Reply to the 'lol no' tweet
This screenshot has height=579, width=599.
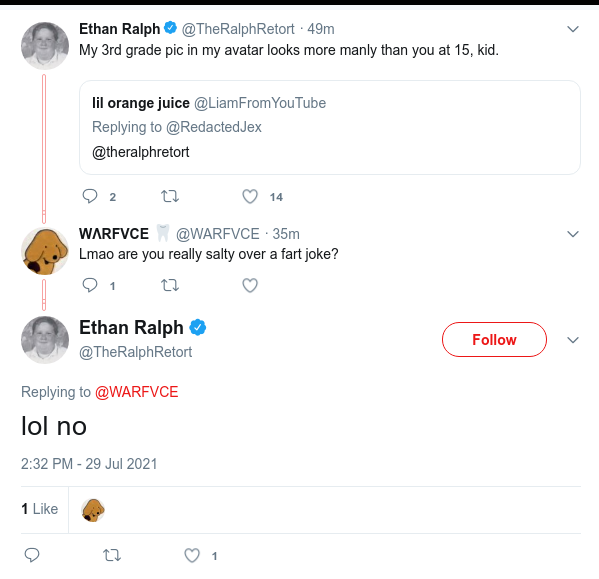coord(32,555)
